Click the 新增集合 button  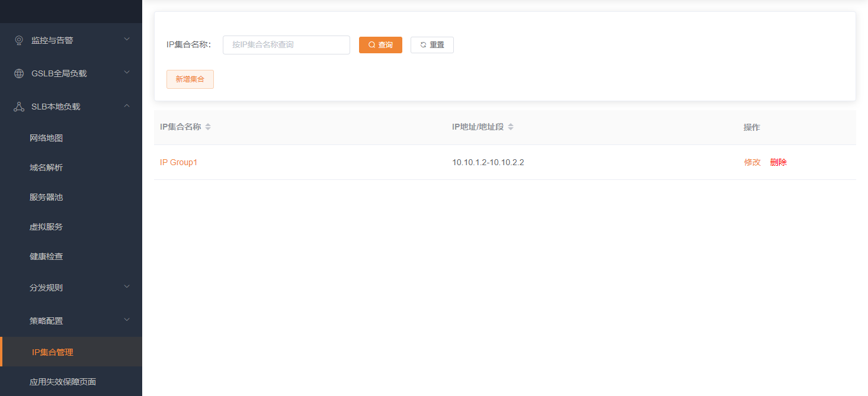(190, 79)
